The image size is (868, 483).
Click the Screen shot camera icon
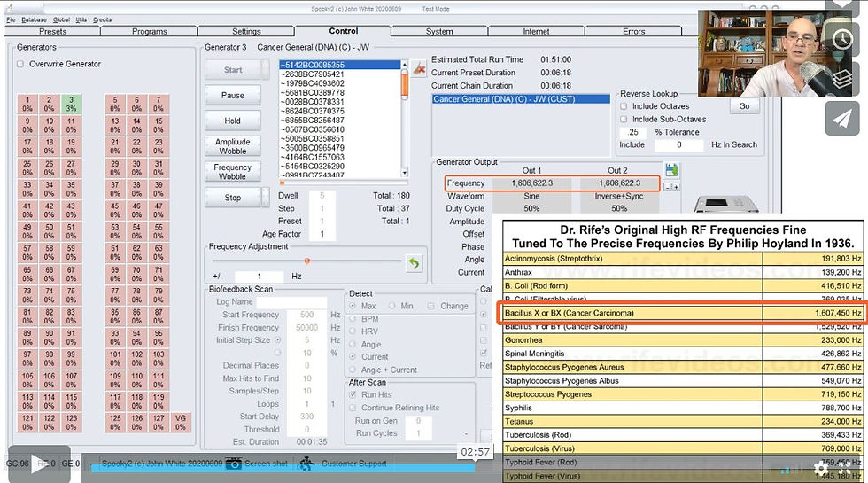[x=234, y=463]
